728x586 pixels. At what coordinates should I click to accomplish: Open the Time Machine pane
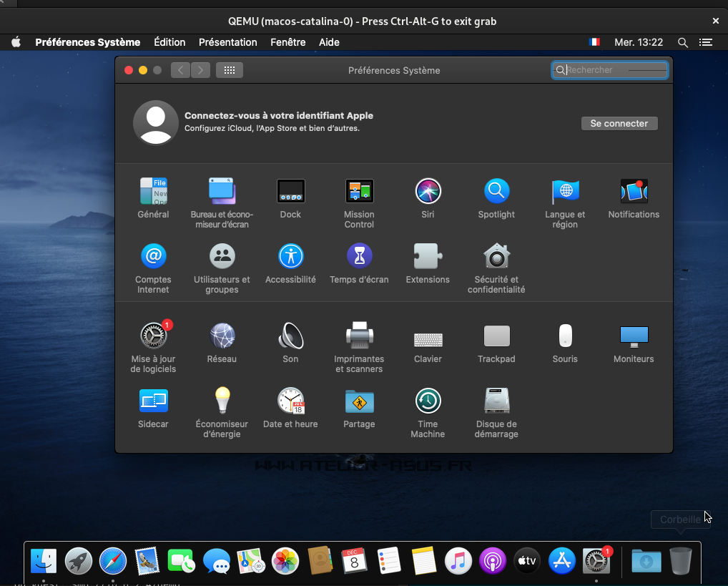pos(428,401)
